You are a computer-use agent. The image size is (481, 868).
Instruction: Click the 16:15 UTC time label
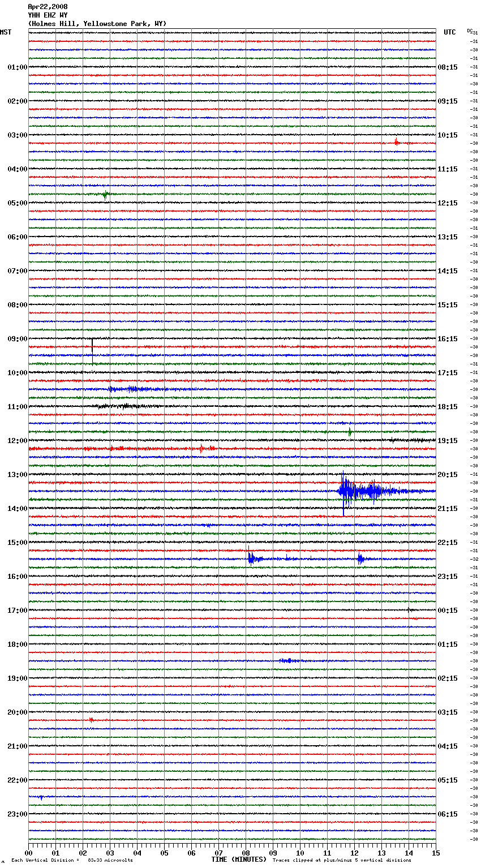coord(448,339)
